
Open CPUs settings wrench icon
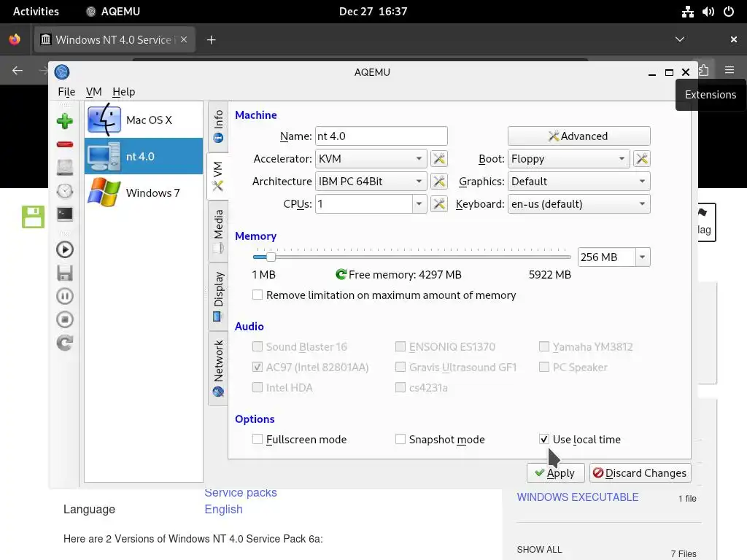coord(438,204)
